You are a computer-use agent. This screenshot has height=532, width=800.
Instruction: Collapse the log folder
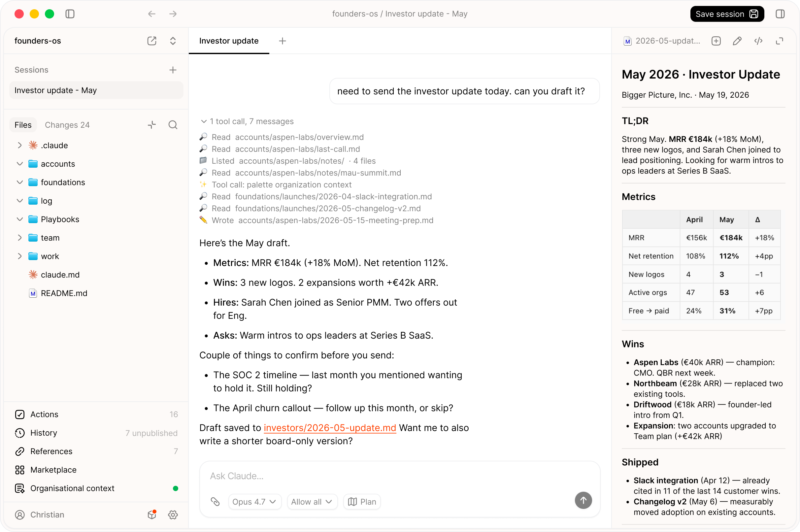click(19, 201)
